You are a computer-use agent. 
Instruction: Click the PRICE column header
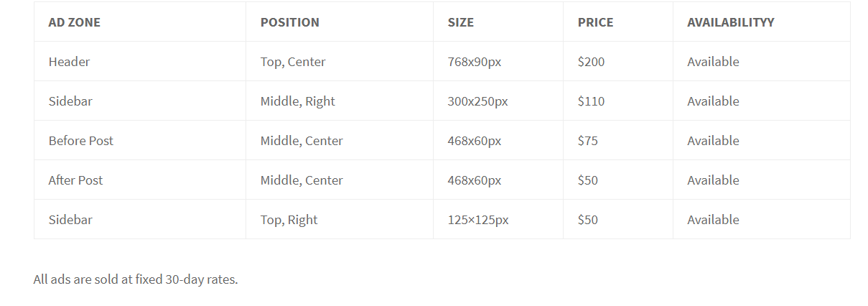(618, 22)
